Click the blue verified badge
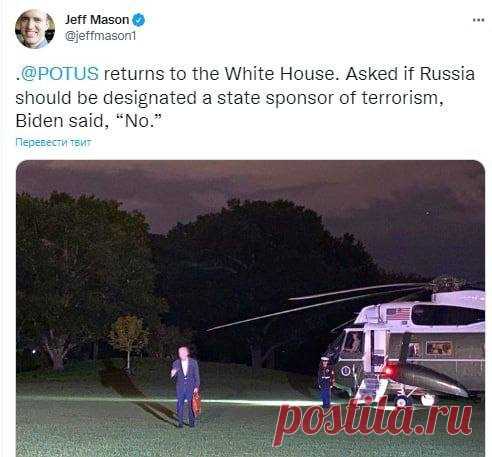This screenshot has height=457, width=492. point(139,20)
